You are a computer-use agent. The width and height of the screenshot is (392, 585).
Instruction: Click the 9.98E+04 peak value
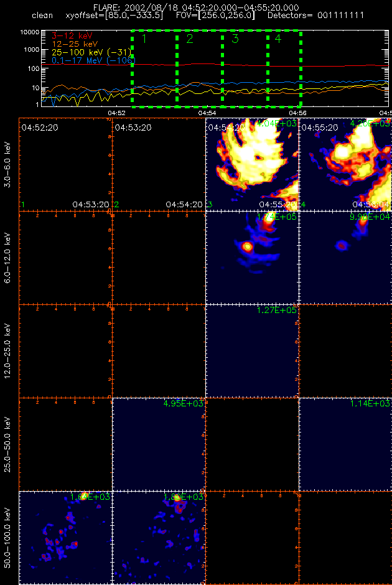click(370, 216)
